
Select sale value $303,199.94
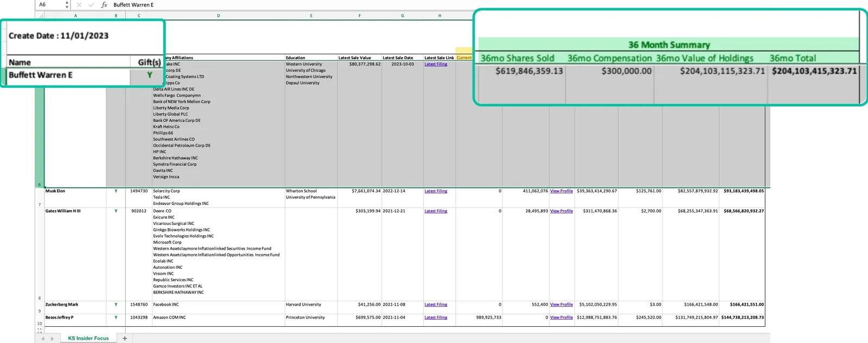[x=359, y=254]
